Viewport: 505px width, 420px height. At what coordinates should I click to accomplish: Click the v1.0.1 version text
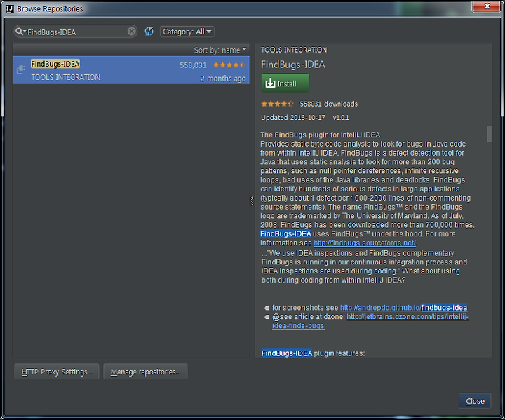tap(341, 118)
